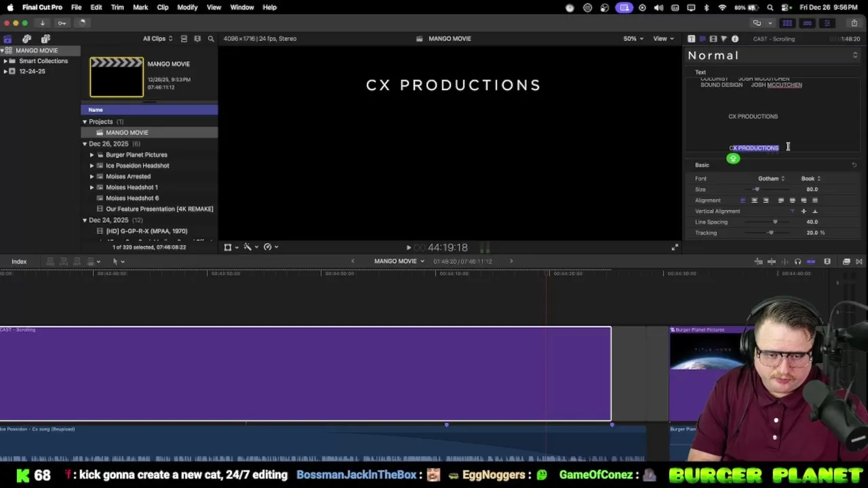The height and width of the screenshot is (488, 868).
Task: Select center text alignment
Action: pyautogui.click(x=754, y=200)
